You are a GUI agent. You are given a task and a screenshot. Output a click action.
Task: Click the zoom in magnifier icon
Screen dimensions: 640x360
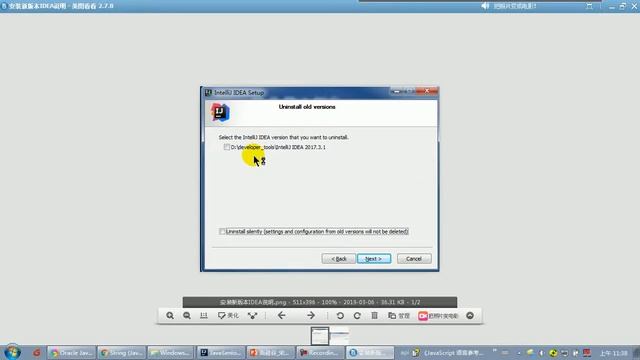click(170, 316)
